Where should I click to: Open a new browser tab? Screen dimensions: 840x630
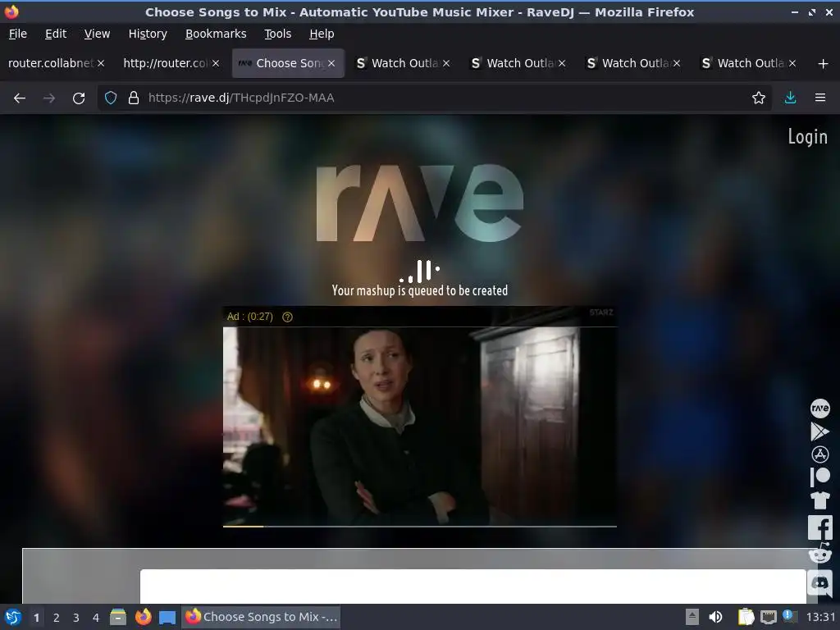click(x=823, y=64)
